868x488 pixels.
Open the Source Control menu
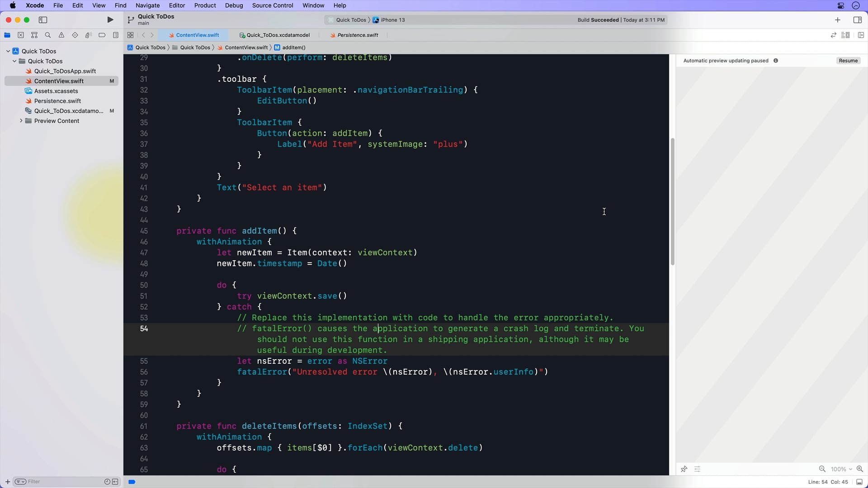click(x=273, y=5)
